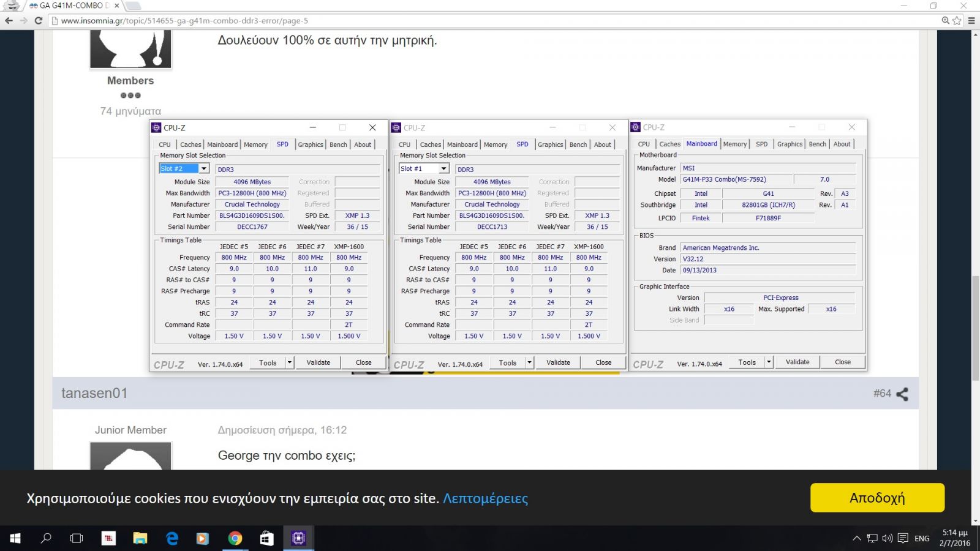Select Caches tab in Slot #2 CPU-Z window

pos(190,144)
